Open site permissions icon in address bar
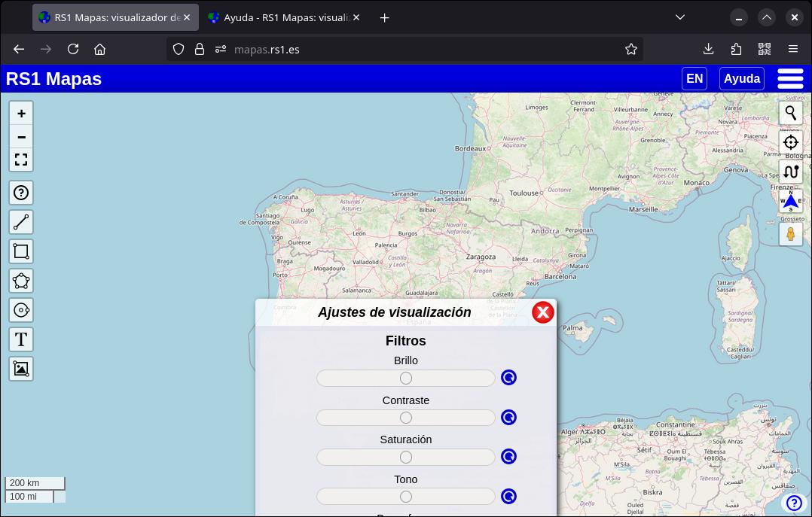 pos(221,49)
